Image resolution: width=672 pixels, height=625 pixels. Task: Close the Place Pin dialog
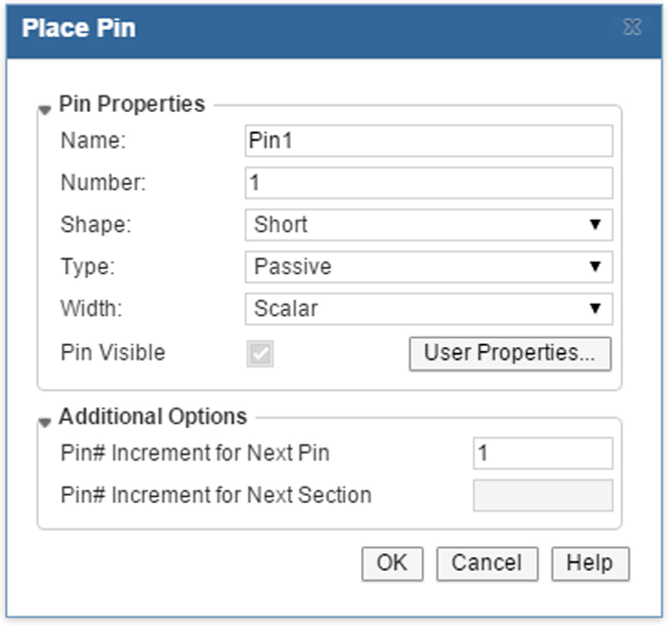pyautogui.click(x=632, y=27)
